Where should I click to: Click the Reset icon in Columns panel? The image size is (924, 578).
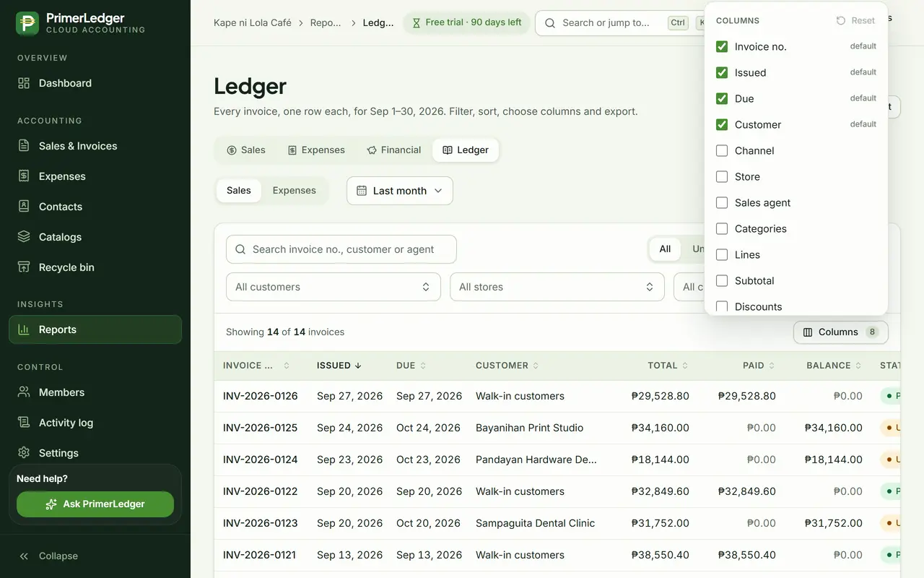840,21
